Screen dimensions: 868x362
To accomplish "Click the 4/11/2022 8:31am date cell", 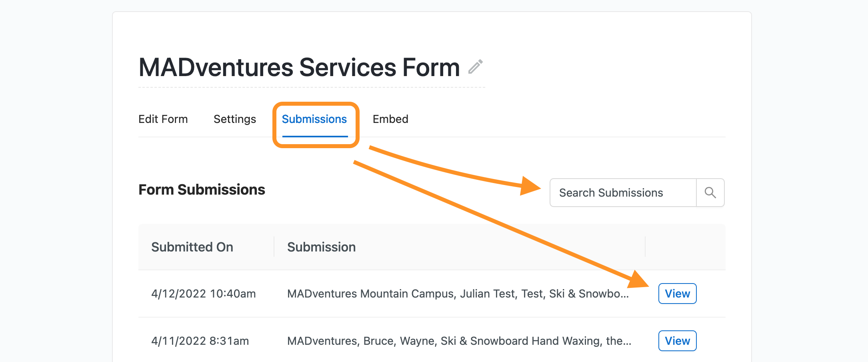I will 200,341.
